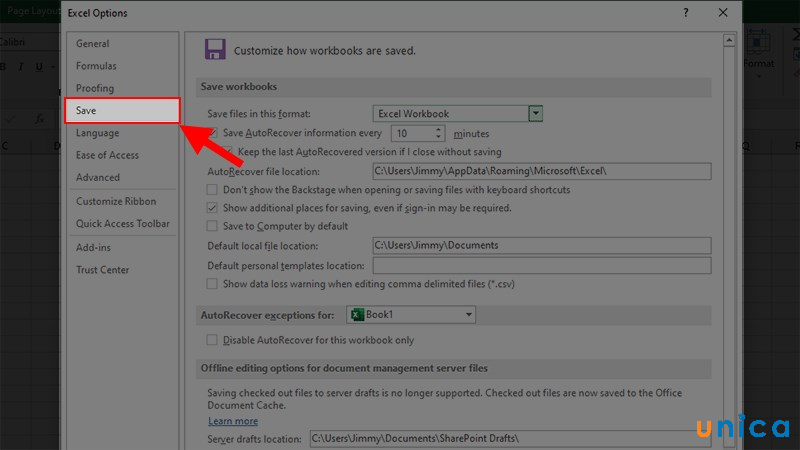Click Italic button in Excel ribbon behind
The height and width of the screenshot is (450, 800).
[x=21, y=67]
